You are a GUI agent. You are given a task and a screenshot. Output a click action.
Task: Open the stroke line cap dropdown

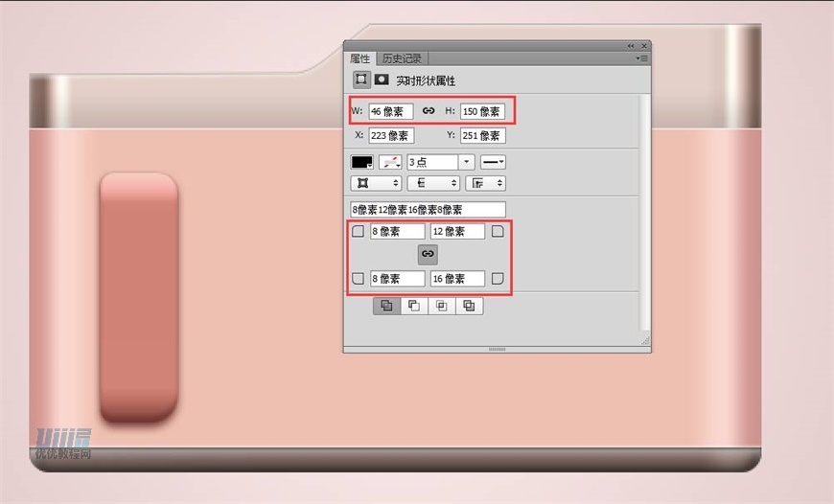(433, 183)
